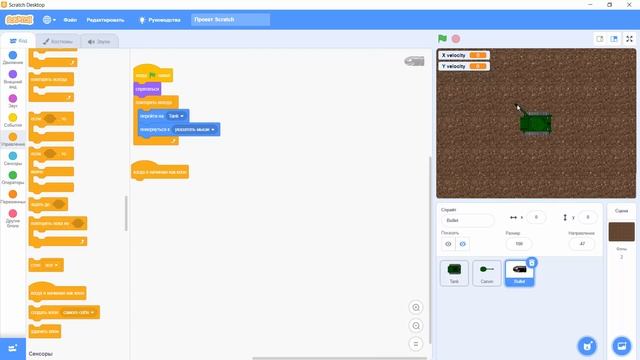Open Руководства tutorials
The width and height of the screenshot is (640, 360).
pos(160,20)
